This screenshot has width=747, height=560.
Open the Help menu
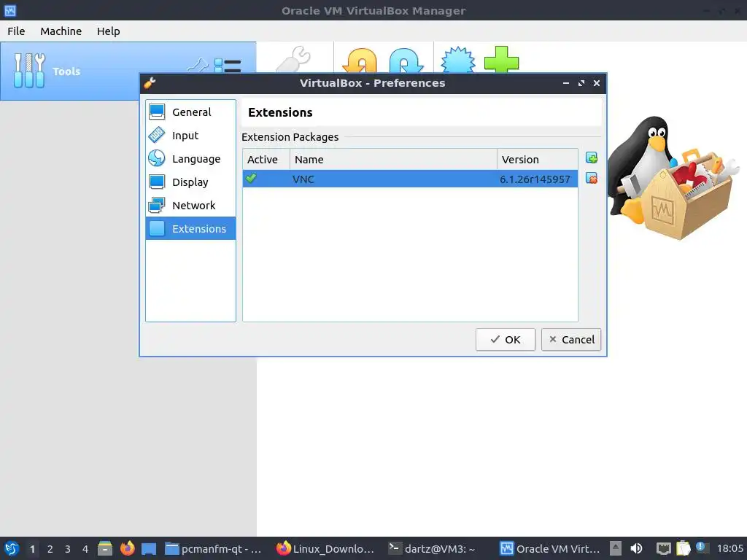(x=108, y=31)
